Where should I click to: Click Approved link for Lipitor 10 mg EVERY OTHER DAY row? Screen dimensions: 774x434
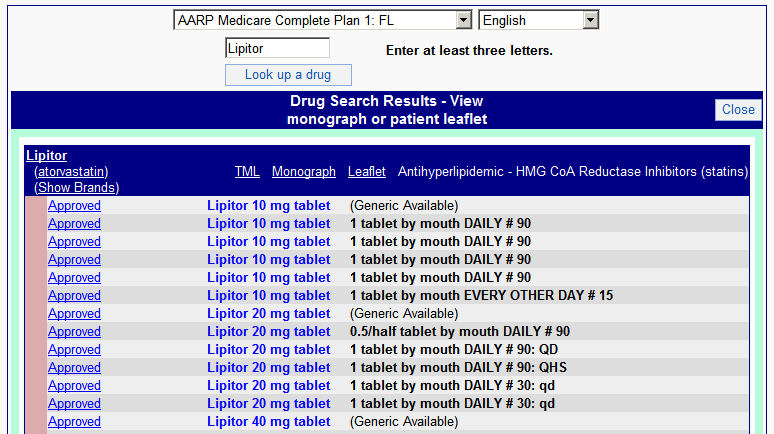pos(74,295)
